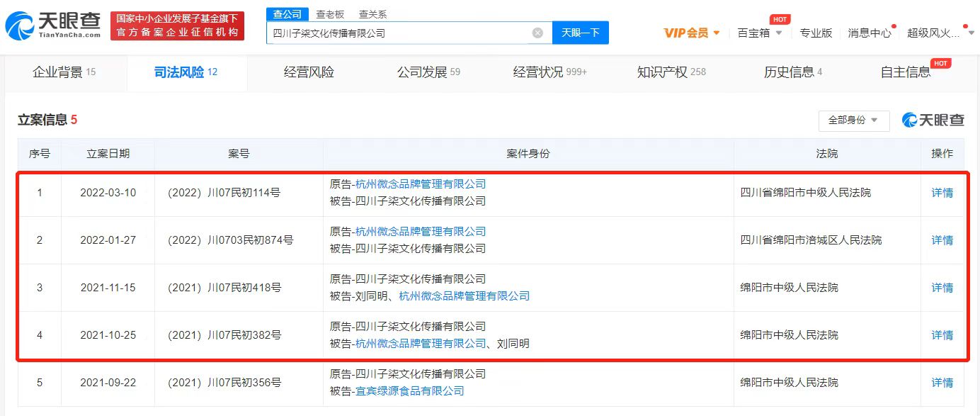Image resolution: width=980 pixels, height=416 pixels.
Task: Select the 司法风险 tab
Action: tap(186, 72)
